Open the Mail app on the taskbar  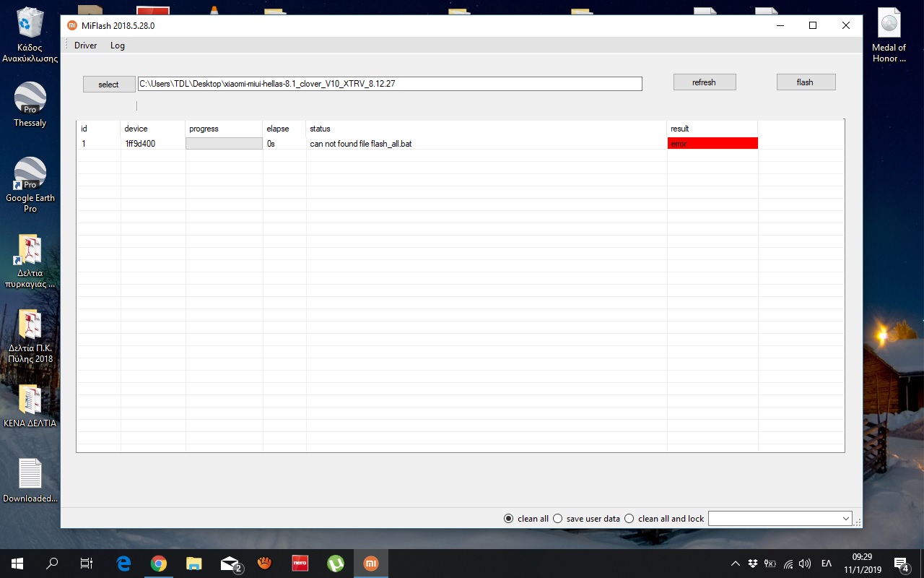(230, 564)
